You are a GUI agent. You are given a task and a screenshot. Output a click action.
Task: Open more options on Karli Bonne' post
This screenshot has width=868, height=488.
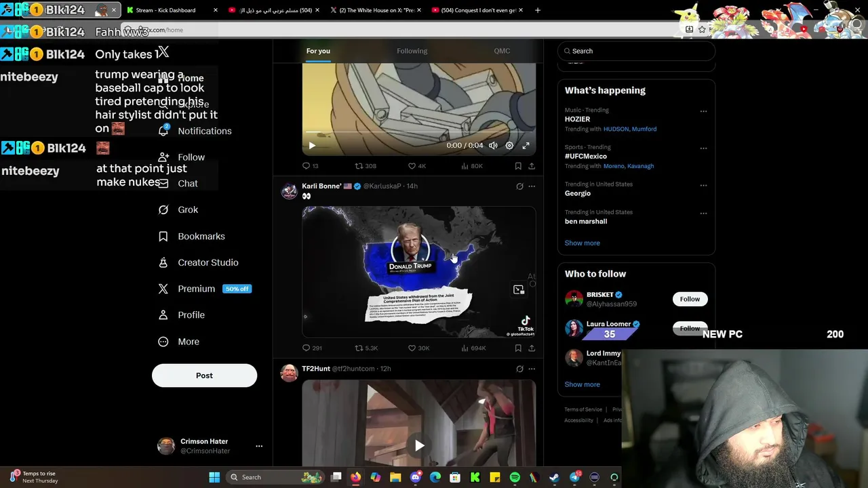(x=532, y=186)
